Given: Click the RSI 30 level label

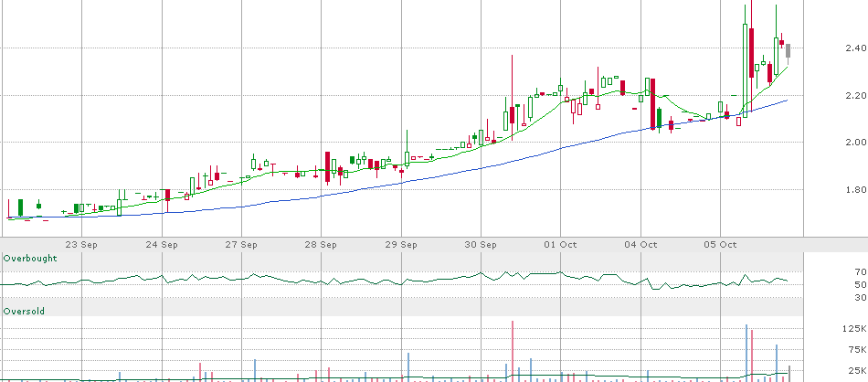Looking at the screenshot, I should click(861, 298).
